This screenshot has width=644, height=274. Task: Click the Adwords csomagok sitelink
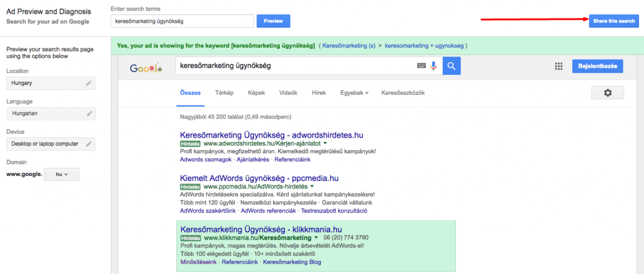pyautogui.click(x=206, y=159)
